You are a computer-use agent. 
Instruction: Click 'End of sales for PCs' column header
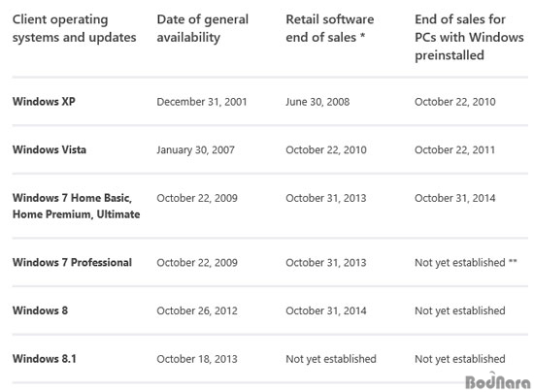(469, 37)
